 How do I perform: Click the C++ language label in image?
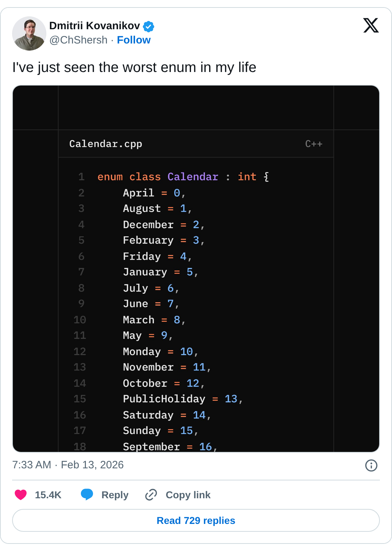[x=314, y=144]
